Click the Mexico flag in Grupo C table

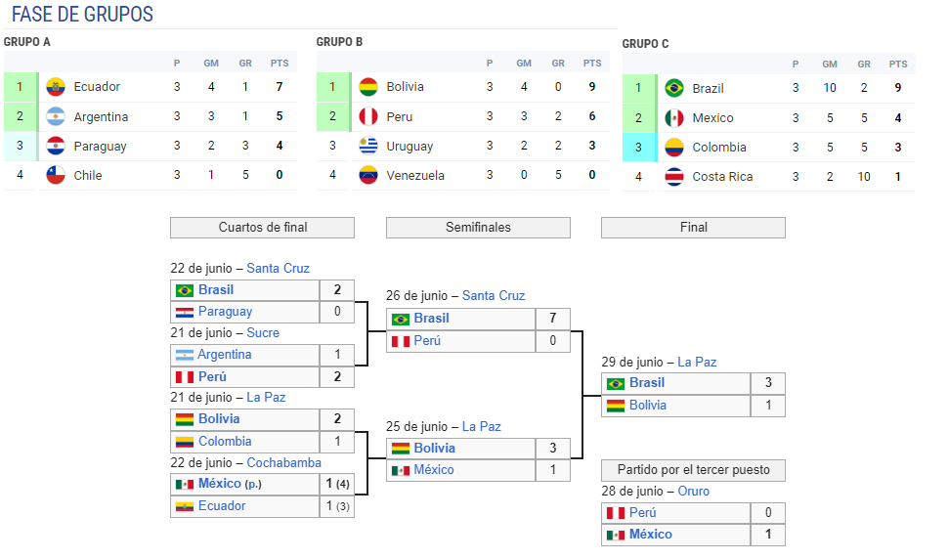click(x=674, y=118)
